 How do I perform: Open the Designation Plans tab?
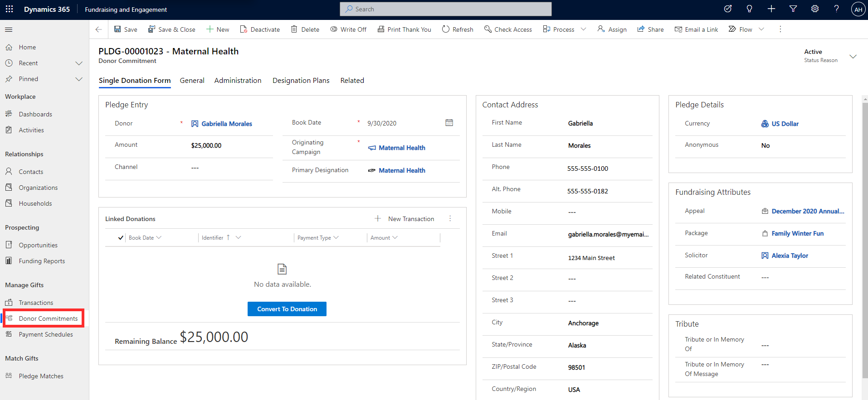(301, 81)
